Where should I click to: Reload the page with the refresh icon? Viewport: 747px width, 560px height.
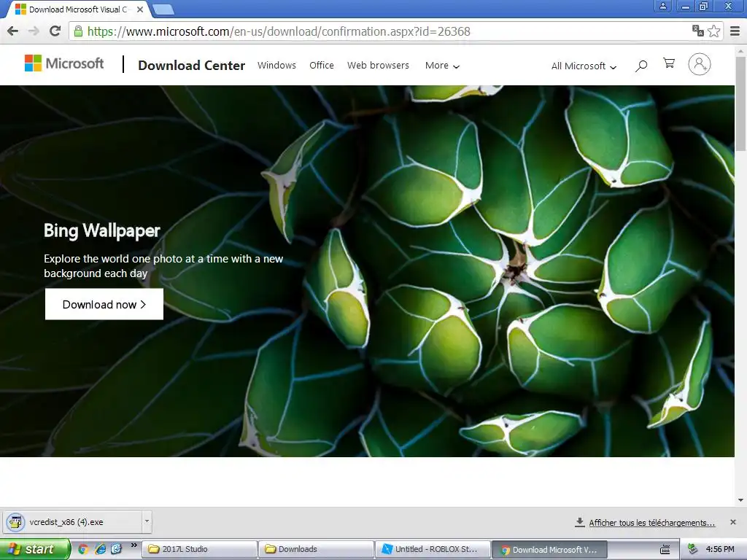55,31
